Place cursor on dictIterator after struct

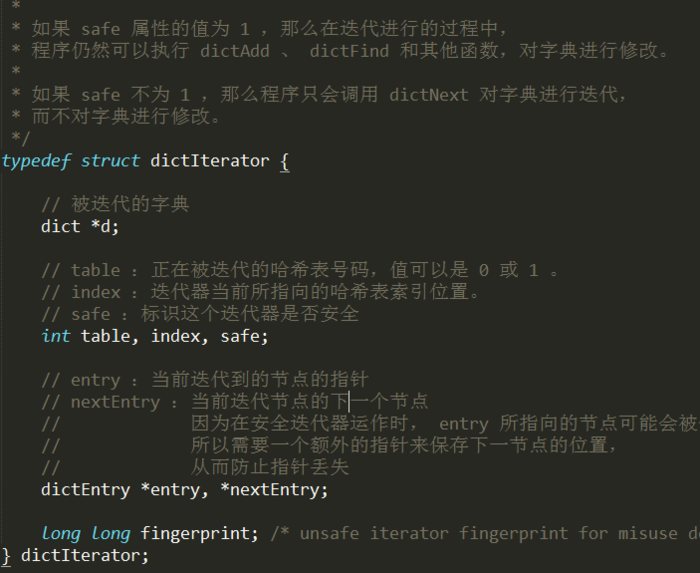210,161
